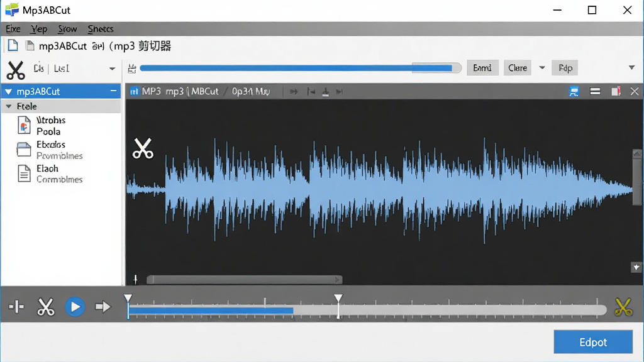The image size is (644, 362).
Task: Open the dropdown arrow next to Clare
Action: tap(542, 68)
